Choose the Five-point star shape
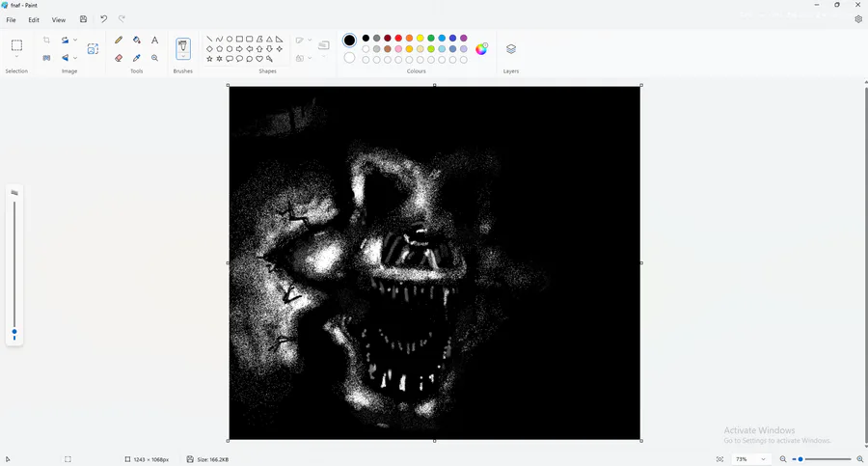The height and width of the screenshot is (466, 868). (x=209, y=59)
